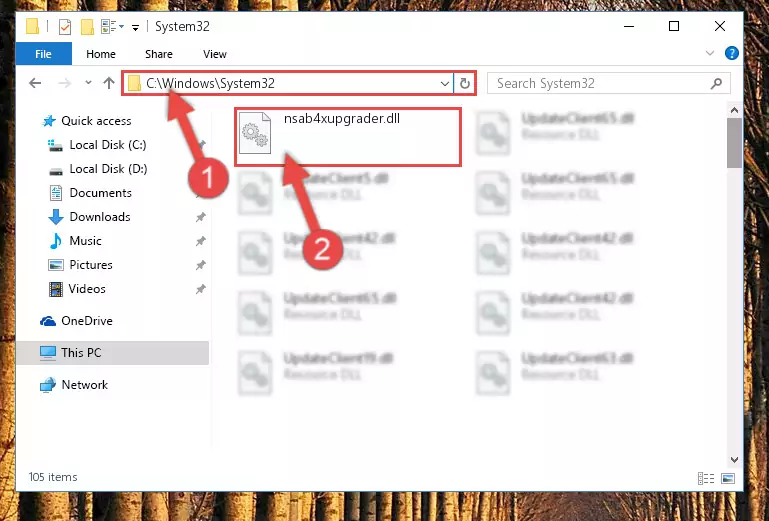
Task: Refresh the System32 folder view
Action: 464,83
